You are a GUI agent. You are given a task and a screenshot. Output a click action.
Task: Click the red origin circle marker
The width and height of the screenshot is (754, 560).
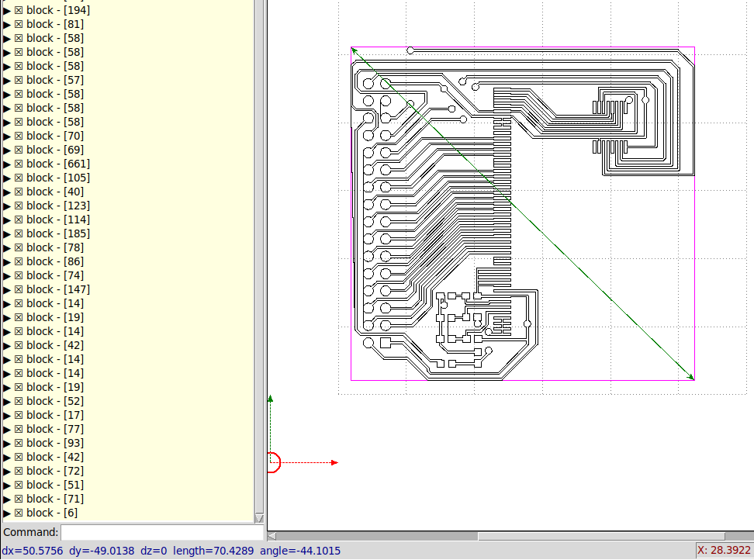[x=273, y=462]
